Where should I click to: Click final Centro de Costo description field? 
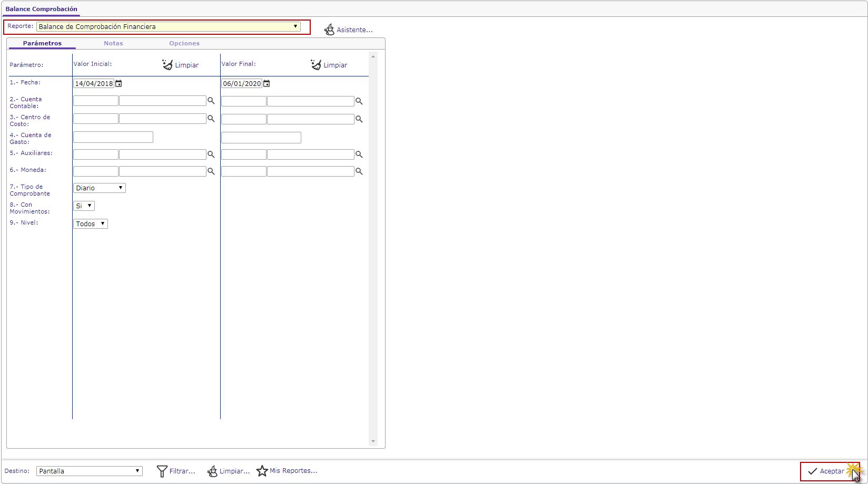(311, 119)
